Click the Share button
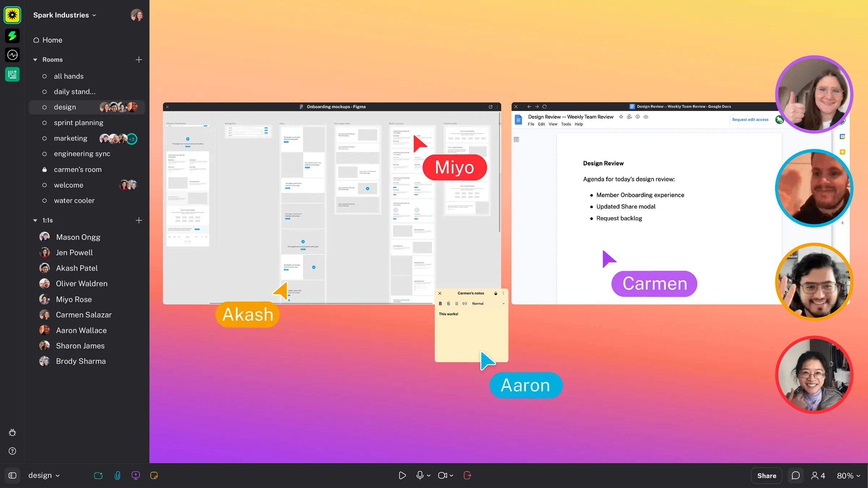 [766, 475]
